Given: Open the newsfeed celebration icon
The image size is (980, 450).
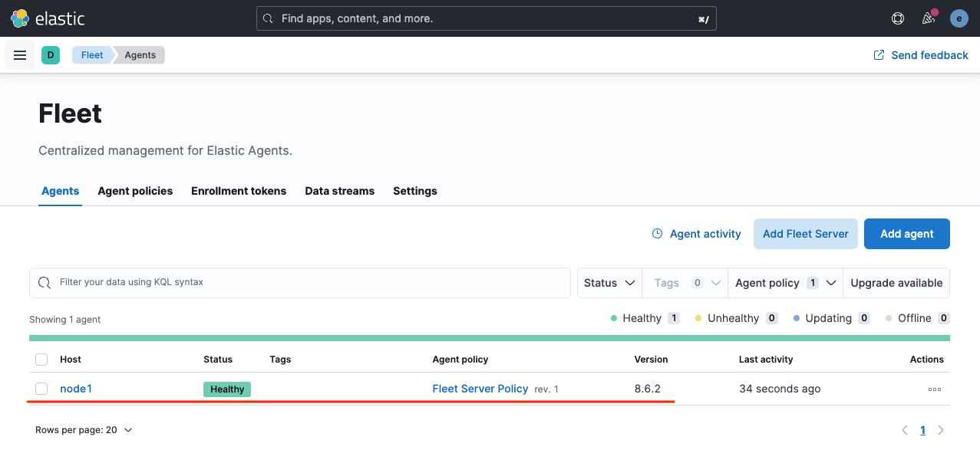Looking at the screenshot, I should click(929, 18).
